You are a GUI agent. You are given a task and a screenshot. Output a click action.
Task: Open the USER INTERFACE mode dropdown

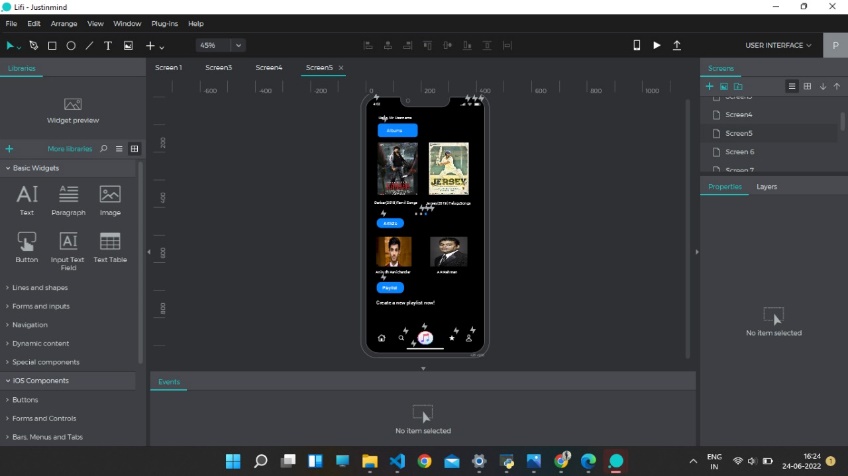click(778, 45)
